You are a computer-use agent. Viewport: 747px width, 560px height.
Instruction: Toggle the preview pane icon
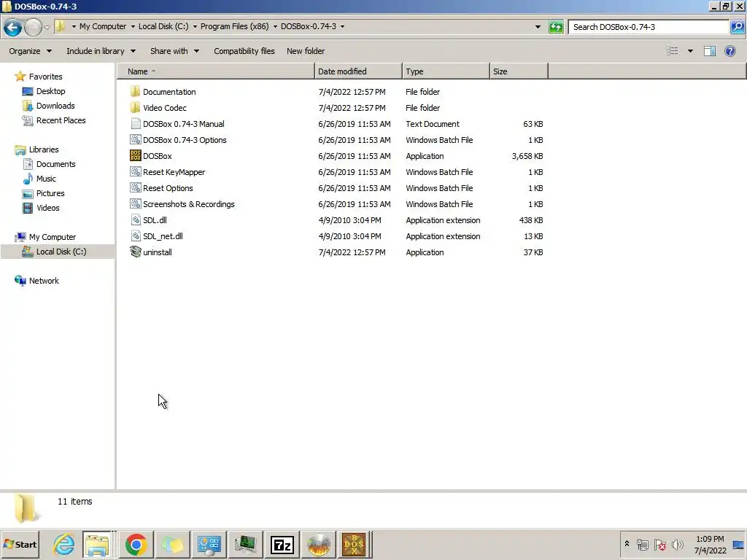point(709,51)
